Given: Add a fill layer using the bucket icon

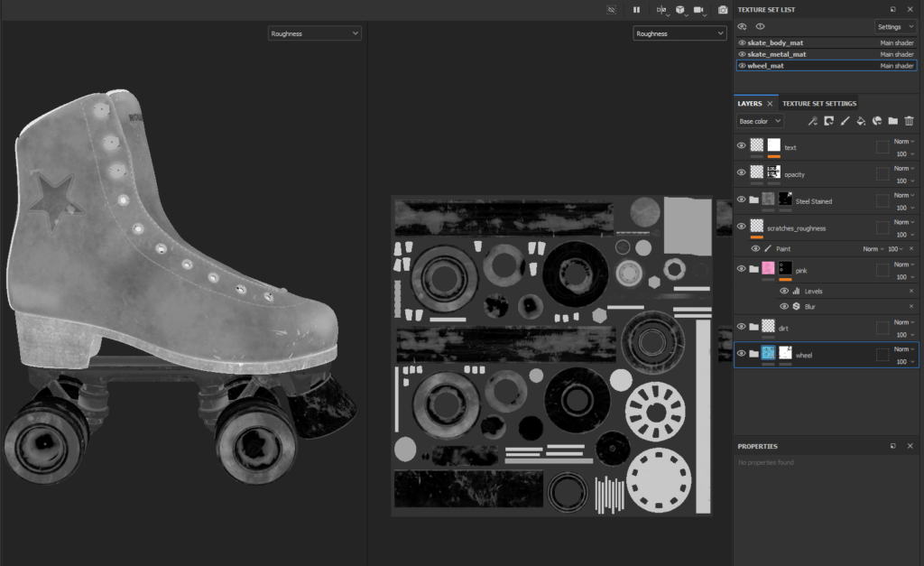Looking at the screenshot, I should click(x=861, y=121).
